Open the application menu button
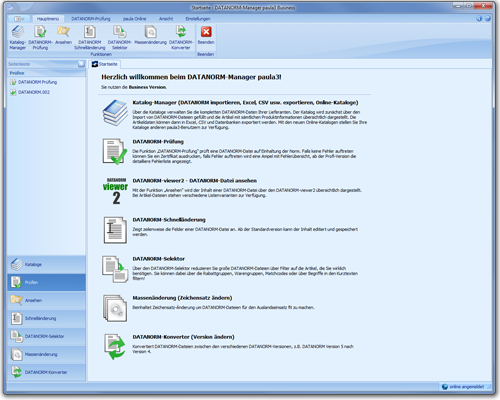The height and width of the screenshot is (400, 500). (x=19, y=19)
